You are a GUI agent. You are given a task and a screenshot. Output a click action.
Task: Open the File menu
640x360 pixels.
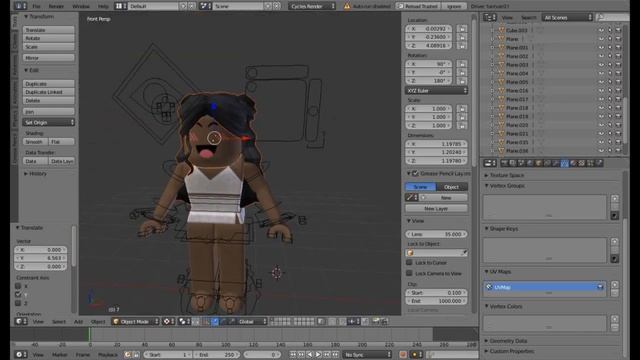[x=36, y=6]
